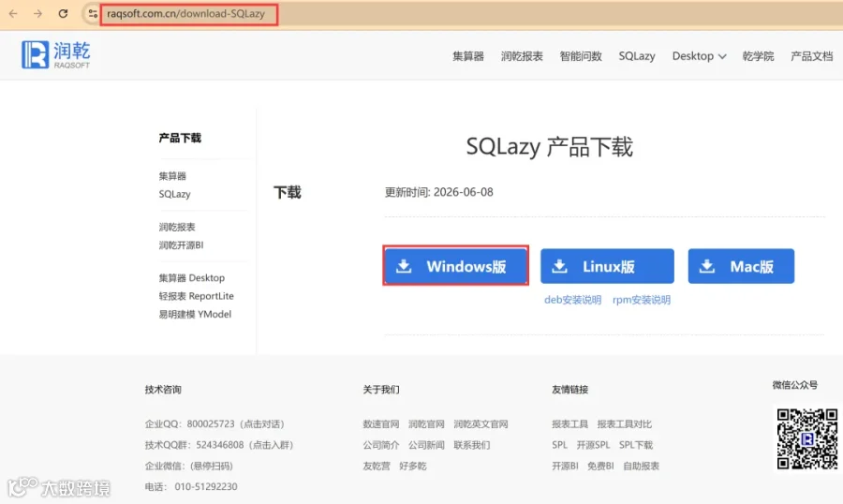843x504 pixels.
Task: Open 产品文档 in top navigation
Action: [x=811, y=56]
